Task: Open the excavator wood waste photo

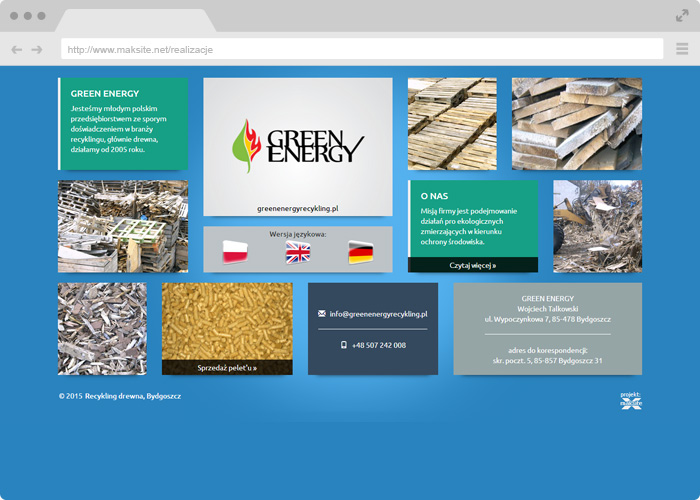Action: click(598, 226)
